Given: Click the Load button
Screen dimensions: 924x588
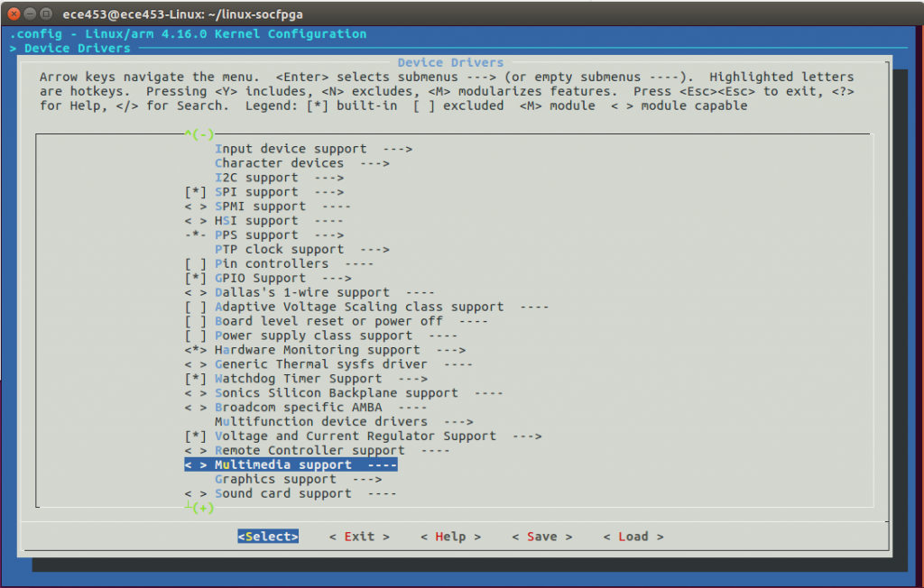Looking at the screenshot, I should [633, 537].
